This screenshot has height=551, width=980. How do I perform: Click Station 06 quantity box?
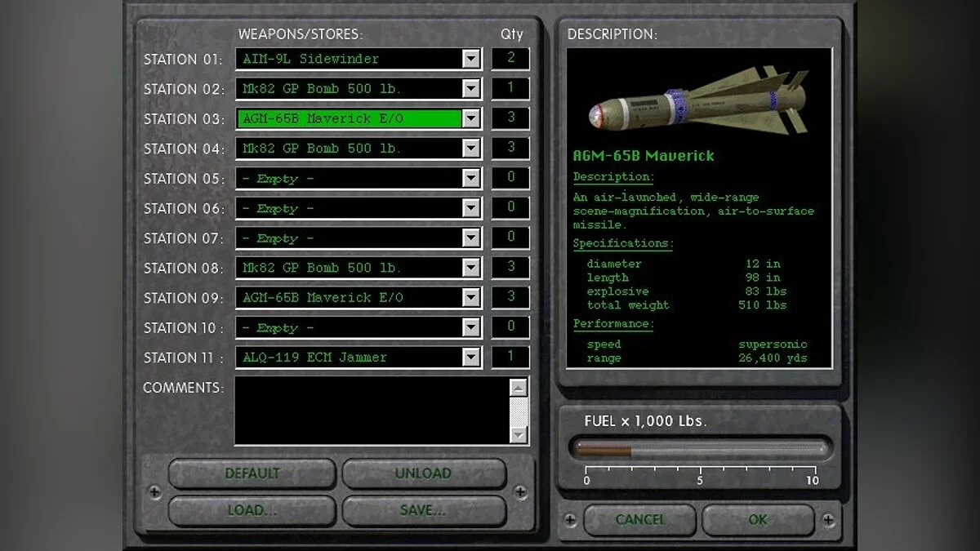510,208
